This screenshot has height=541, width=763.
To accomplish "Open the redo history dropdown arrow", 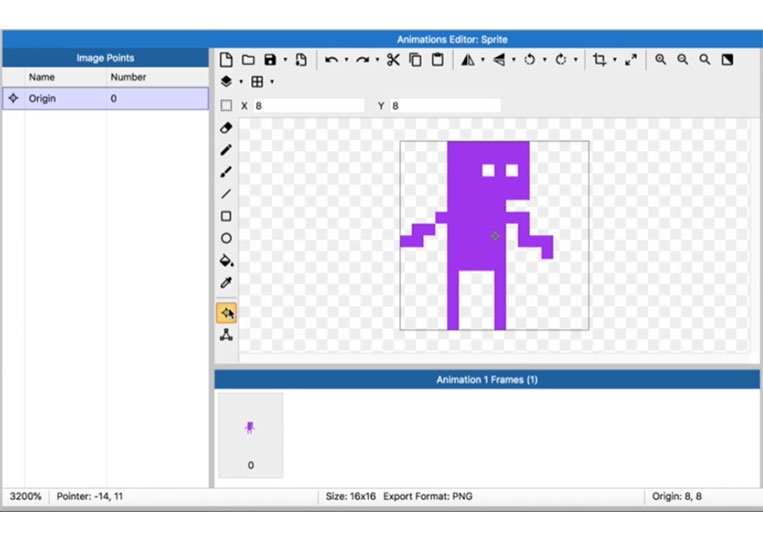I will point(377,60).
